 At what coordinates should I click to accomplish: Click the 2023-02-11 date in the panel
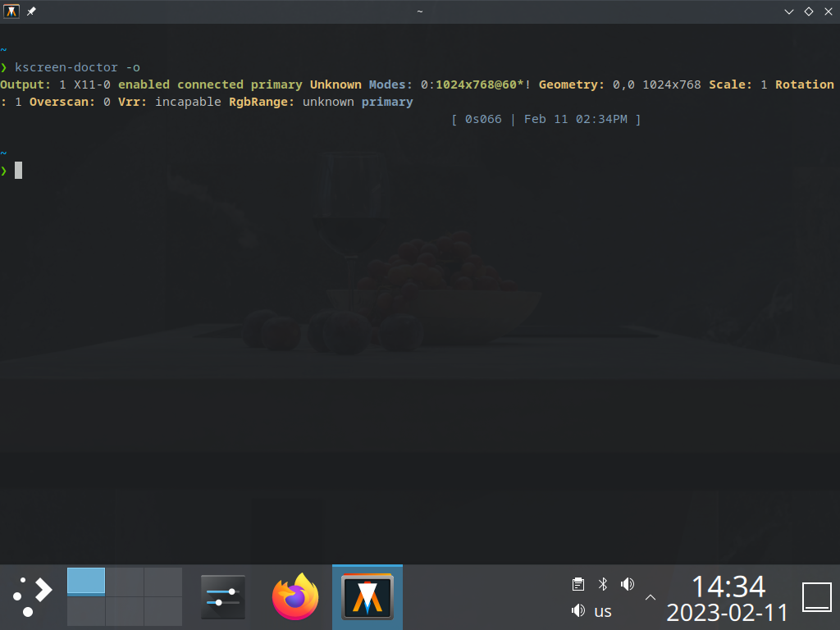click(x=727, y=613)
